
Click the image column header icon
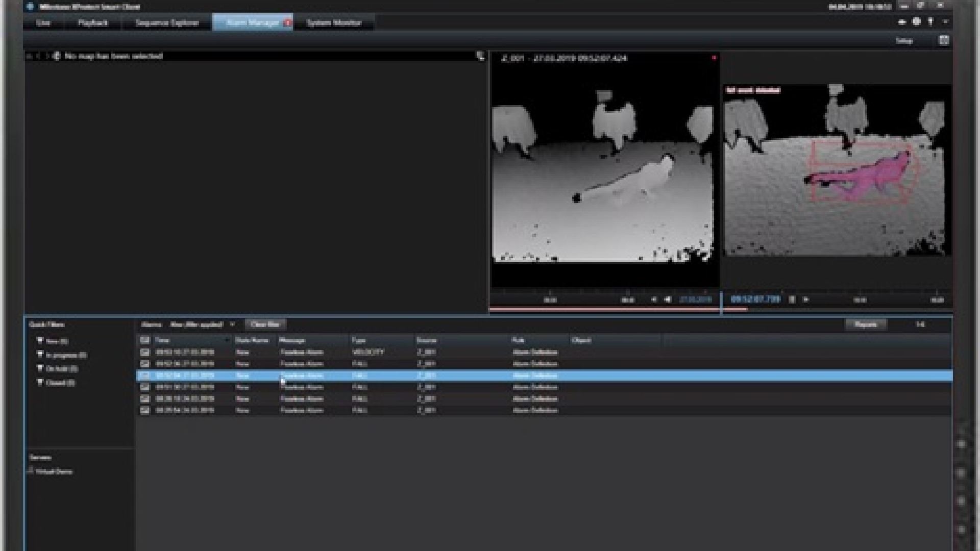point(145,340)
